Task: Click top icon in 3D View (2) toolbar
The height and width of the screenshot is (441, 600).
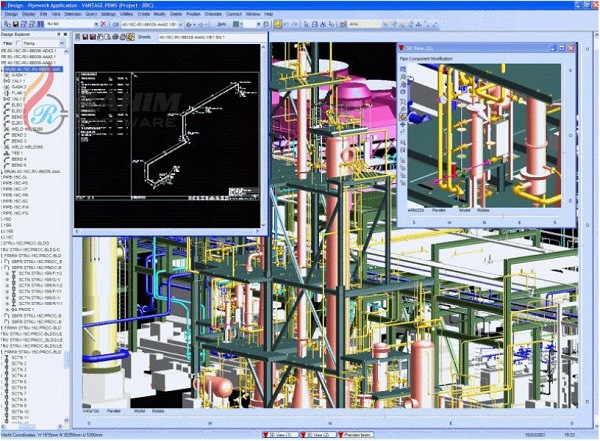Action: (403, 69)
